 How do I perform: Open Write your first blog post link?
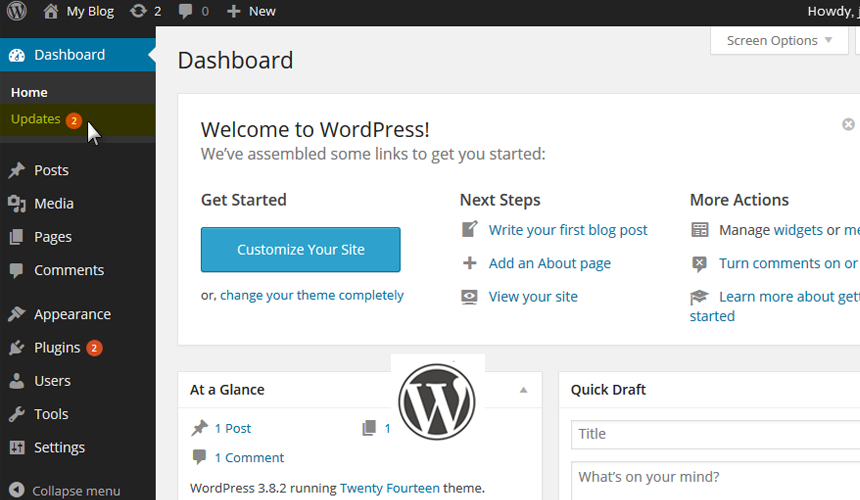click(x=568, y=230)
